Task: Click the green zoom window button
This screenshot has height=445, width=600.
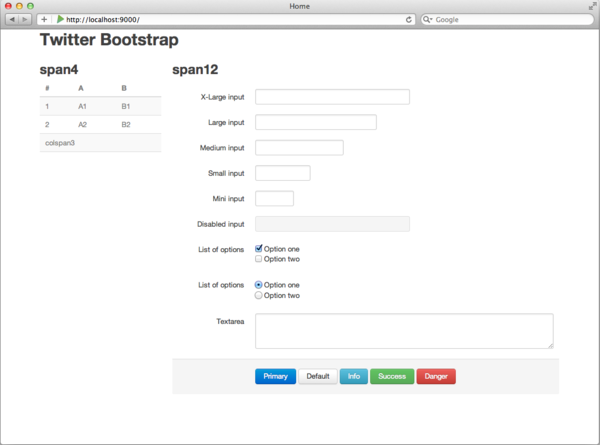Action: pos(30,6)
